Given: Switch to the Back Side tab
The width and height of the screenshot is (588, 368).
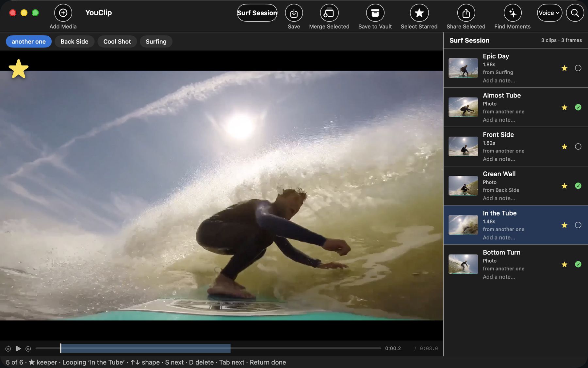Looking at the screenshot, I should pyautogui.click(x=74, y=42).
